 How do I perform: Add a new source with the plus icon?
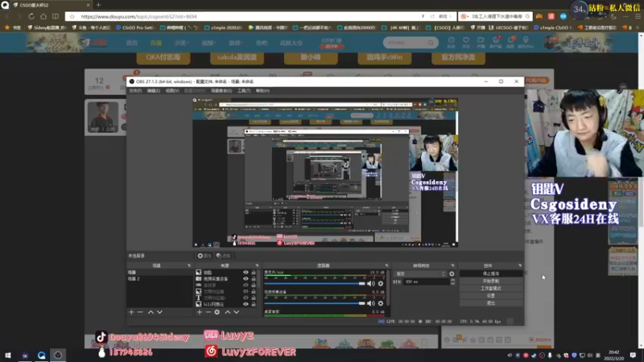click(x=199, y=312)
